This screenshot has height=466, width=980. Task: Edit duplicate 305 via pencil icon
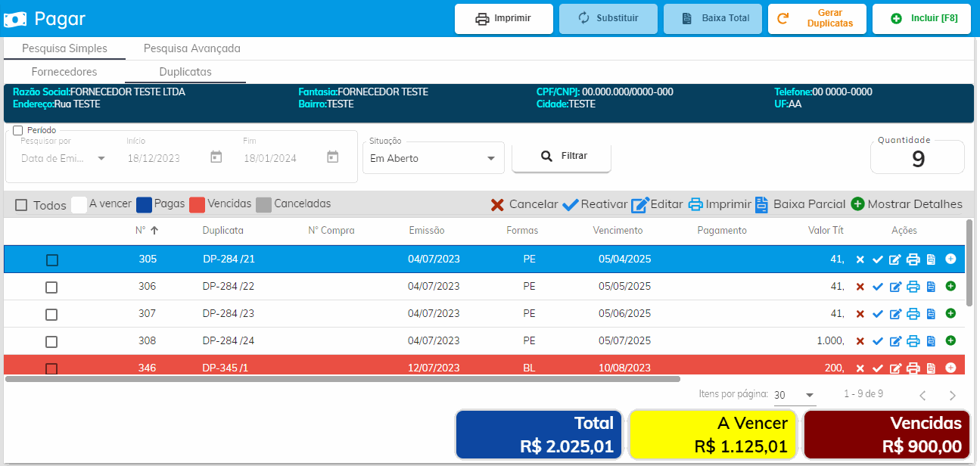895,259
